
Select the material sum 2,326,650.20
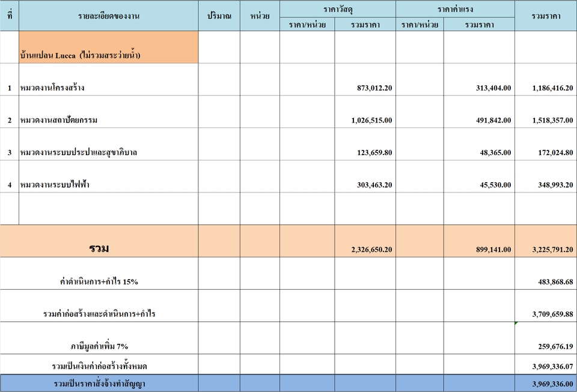pos(371,249)
